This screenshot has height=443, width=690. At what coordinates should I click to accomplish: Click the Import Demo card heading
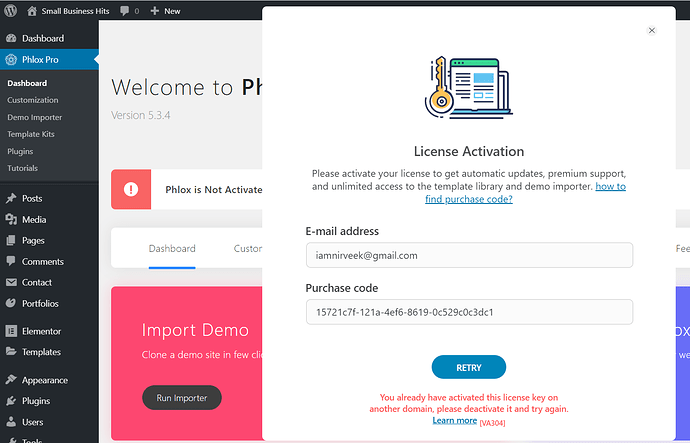point(195,330)
